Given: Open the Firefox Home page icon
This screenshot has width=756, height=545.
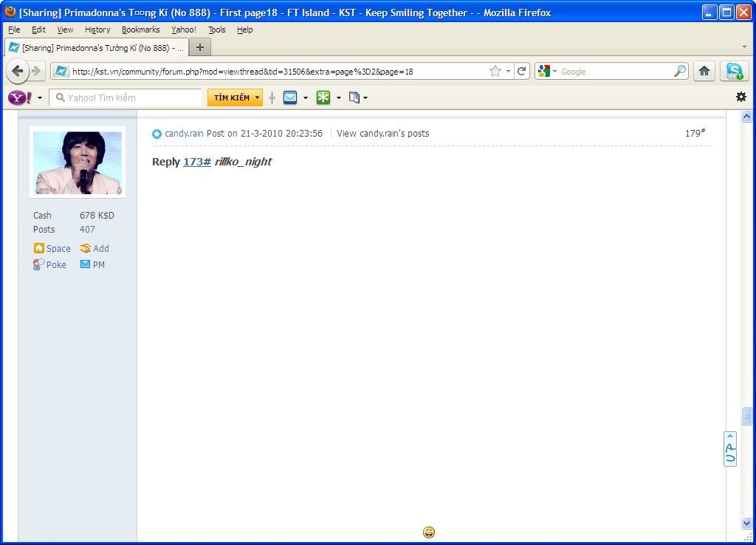Looking at the screenshot, I should 704,72.
